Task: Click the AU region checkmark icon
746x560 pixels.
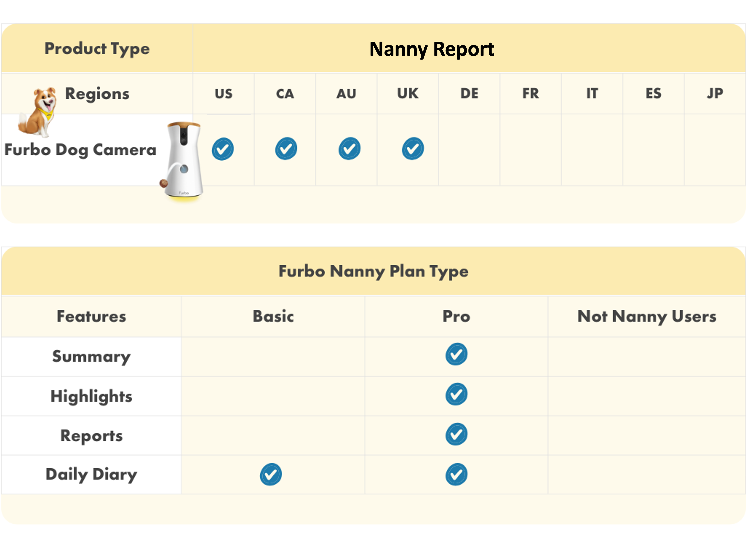Action: click(349, 149)
